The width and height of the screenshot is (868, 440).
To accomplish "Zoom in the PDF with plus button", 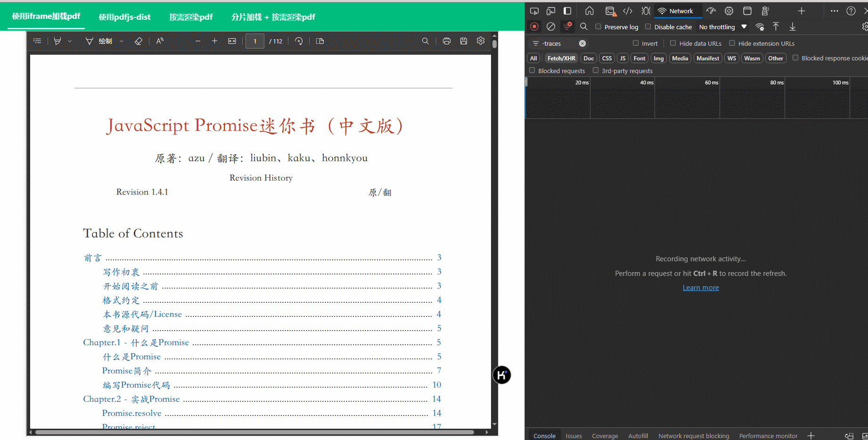I will (x=214, y=41).
